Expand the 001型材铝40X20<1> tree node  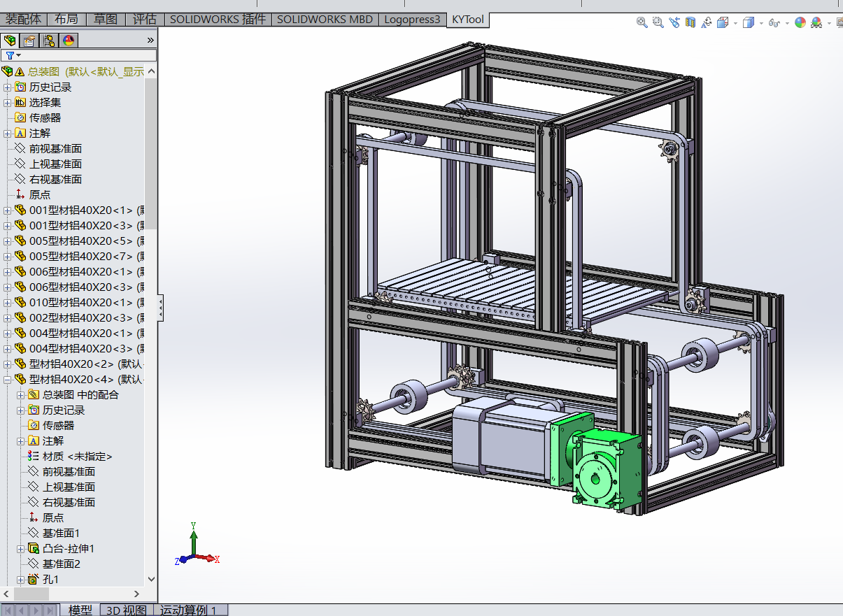tap(6, 210)
